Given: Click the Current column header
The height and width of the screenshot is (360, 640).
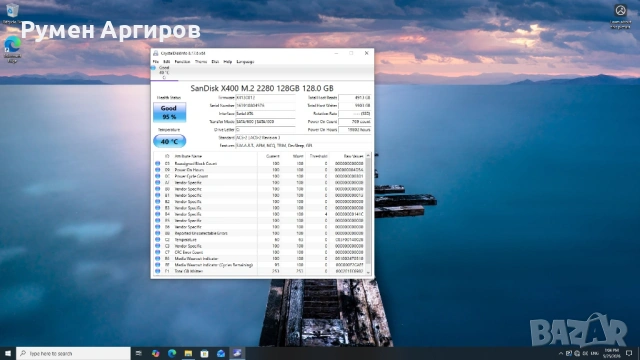Looking at the screenshot, I should [x=272, y=156].
